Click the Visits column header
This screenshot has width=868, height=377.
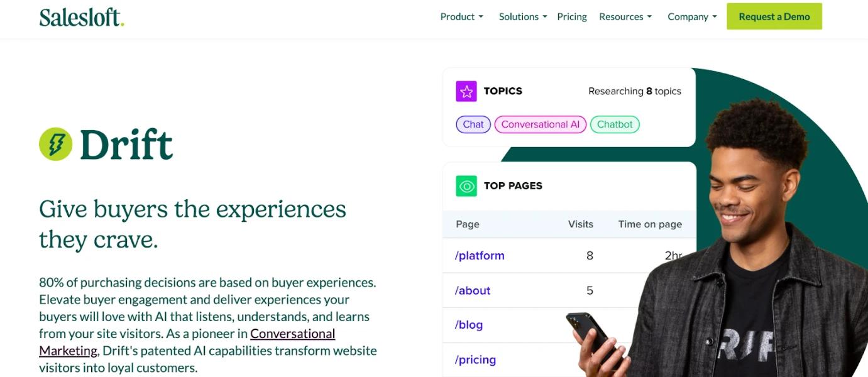[x=580, y=224]
